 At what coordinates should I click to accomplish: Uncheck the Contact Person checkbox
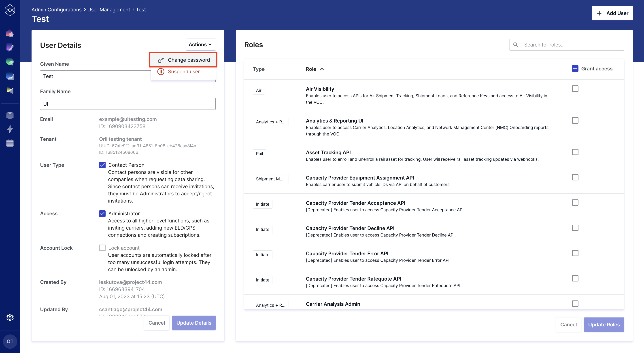pyautogui.click(x=102, y=165)
